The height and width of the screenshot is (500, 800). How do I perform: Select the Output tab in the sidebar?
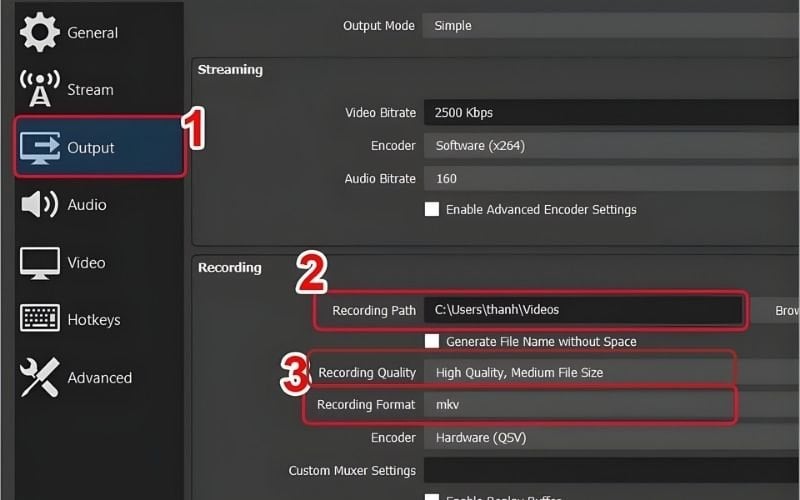(x=100, y=148)
